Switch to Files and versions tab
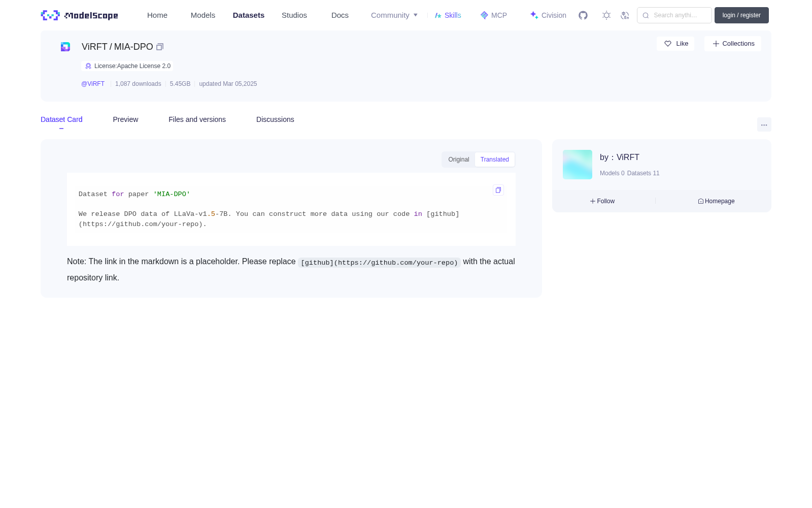Image resolution: width=812 pixels, height=508 pixels. [197, 119]
